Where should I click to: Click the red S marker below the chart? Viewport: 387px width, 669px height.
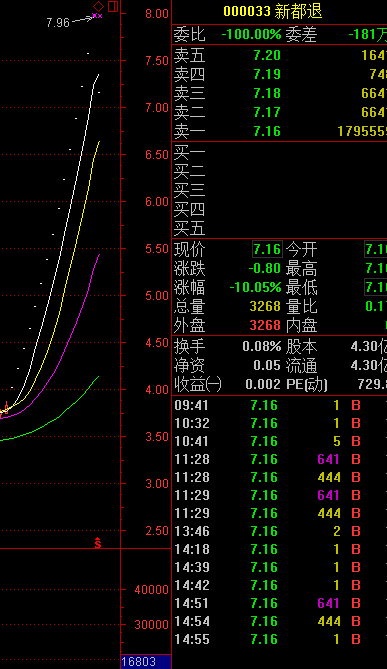coord(98,543)
